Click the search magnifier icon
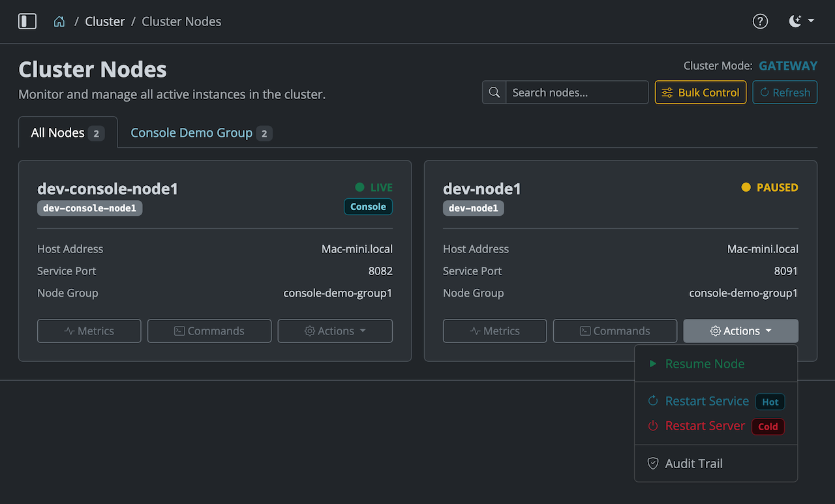Screen dimensions: 835x504 [x=494, y=93]
